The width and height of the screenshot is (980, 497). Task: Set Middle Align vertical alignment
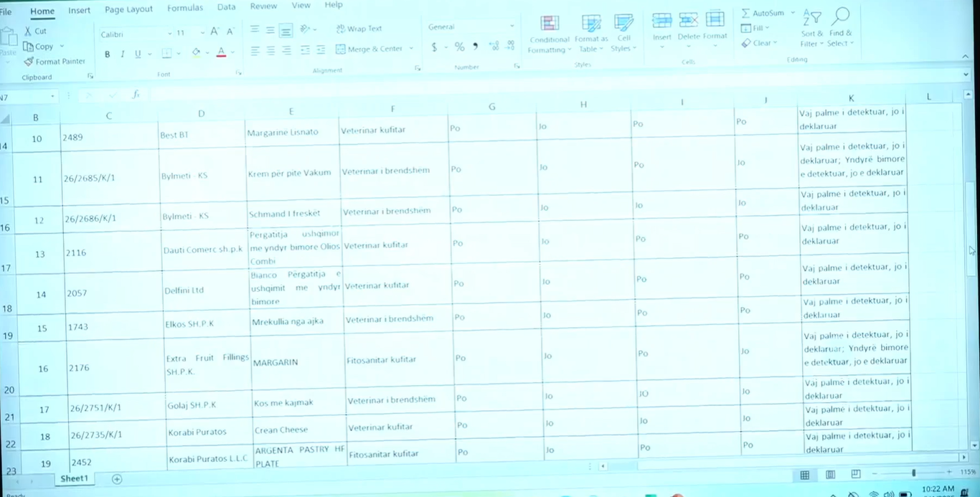pyautogui.click(x=270, y=30)
